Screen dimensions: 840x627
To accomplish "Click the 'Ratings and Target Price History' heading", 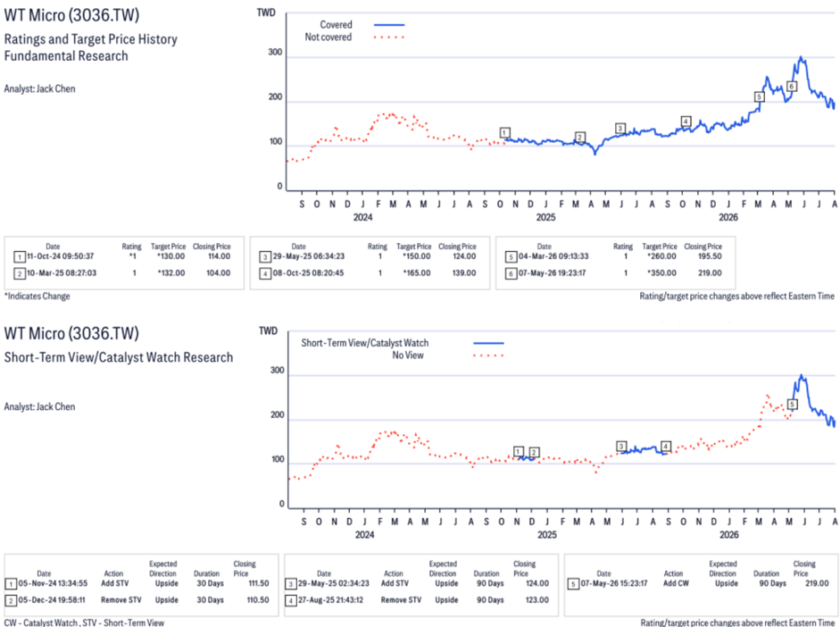I will (90, 39).
